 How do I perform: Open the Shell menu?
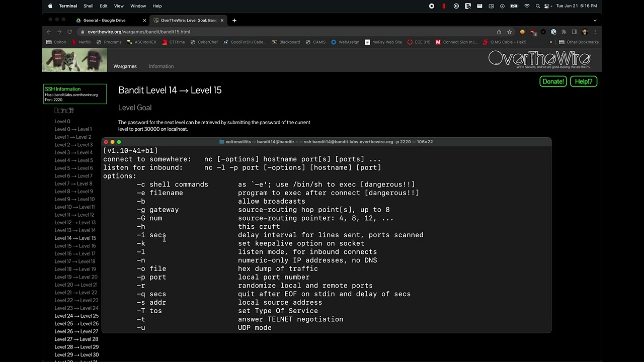point(89,6)
